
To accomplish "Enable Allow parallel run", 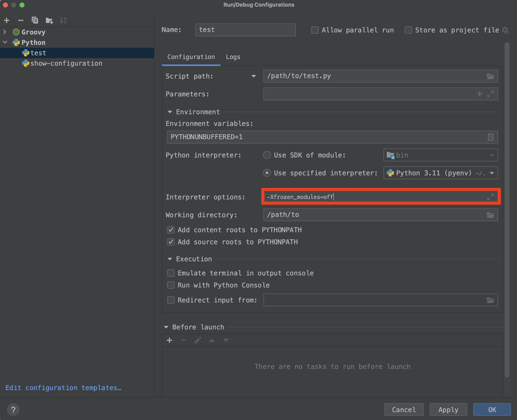I will pos(315,30).
